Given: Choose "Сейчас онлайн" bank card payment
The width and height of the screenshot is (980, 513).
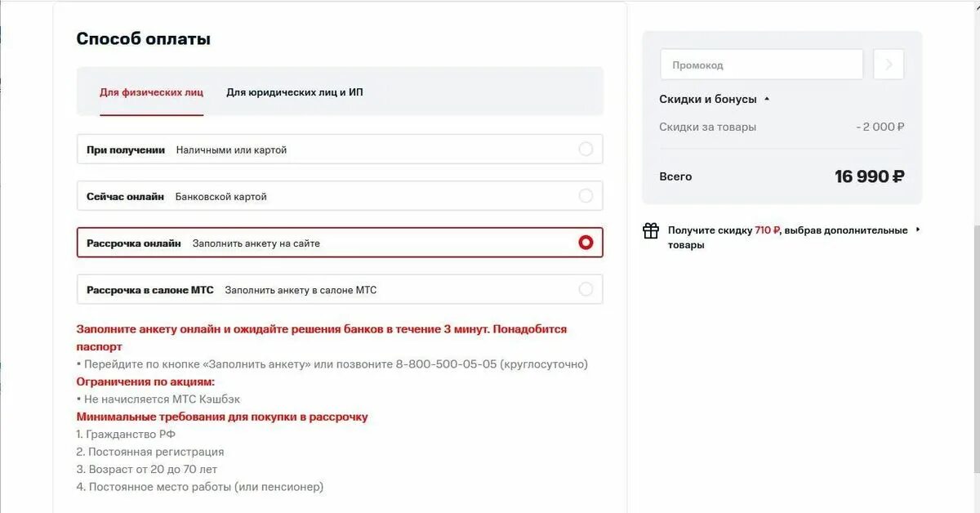Looking at the screenshot, I should (x=586, y=196).
